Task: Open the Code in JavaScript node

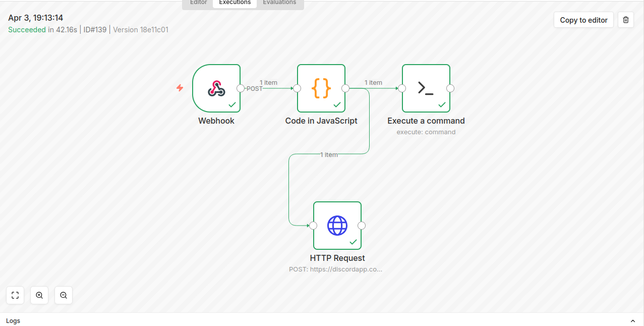Action: coord(321,88)
